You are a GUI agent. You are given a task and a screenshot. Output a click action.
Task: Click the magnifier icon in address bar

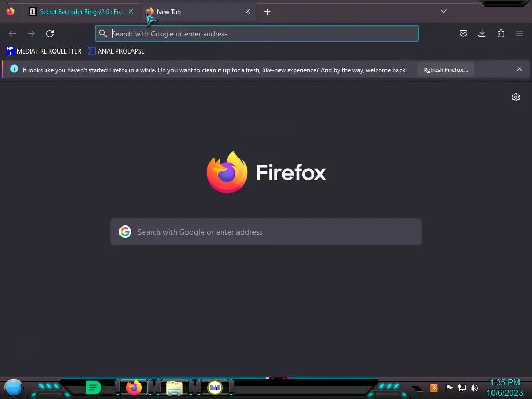102,33
